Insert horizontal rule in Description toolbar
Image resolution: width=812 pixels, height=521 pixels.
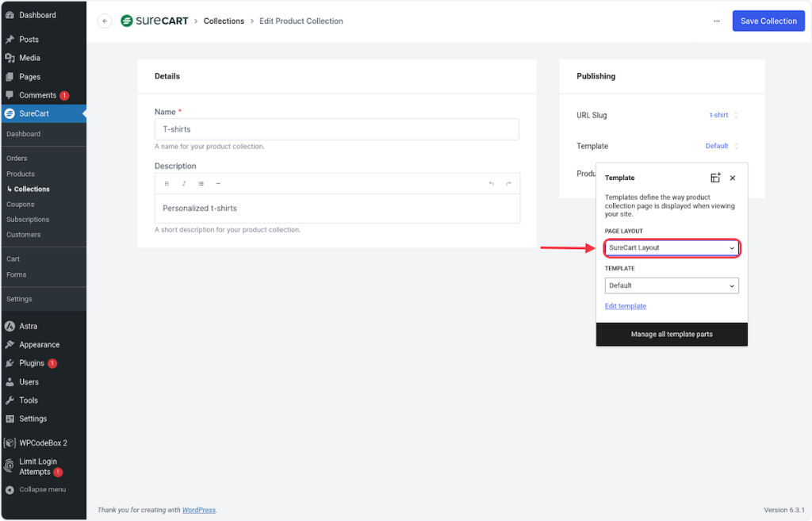[x=218, y=183]
